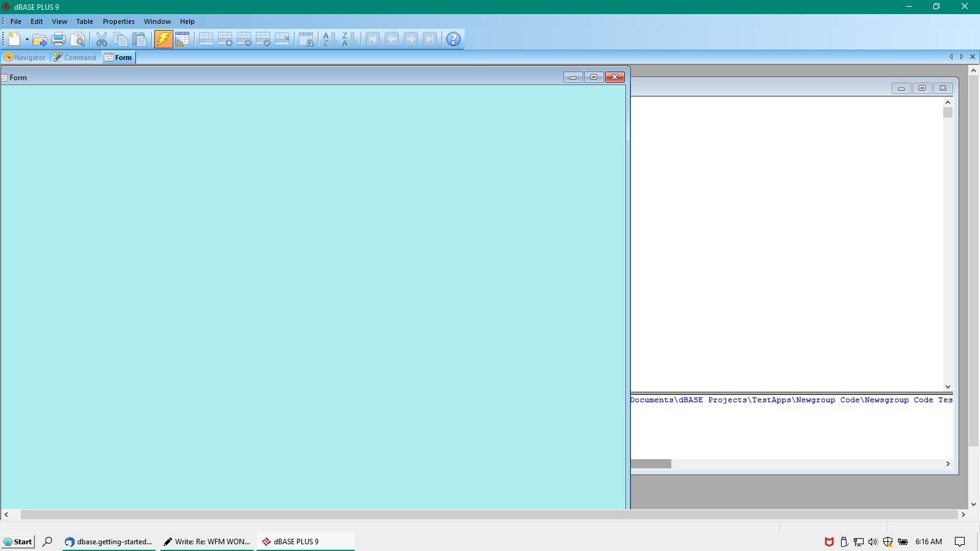Click the Help question mark icon
980x551 pixels.
point(453,39)
